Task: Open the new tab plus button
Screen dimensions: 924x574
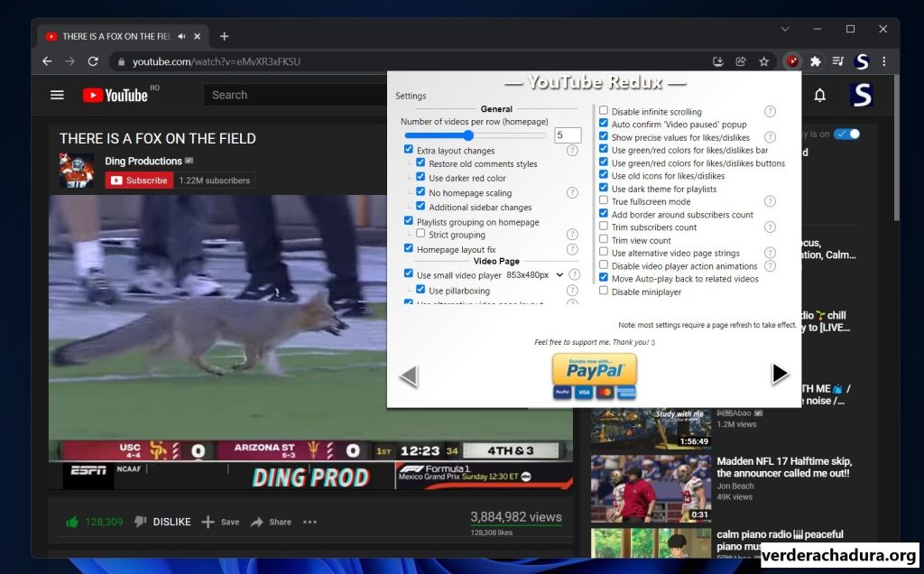Action: [224, 36]
